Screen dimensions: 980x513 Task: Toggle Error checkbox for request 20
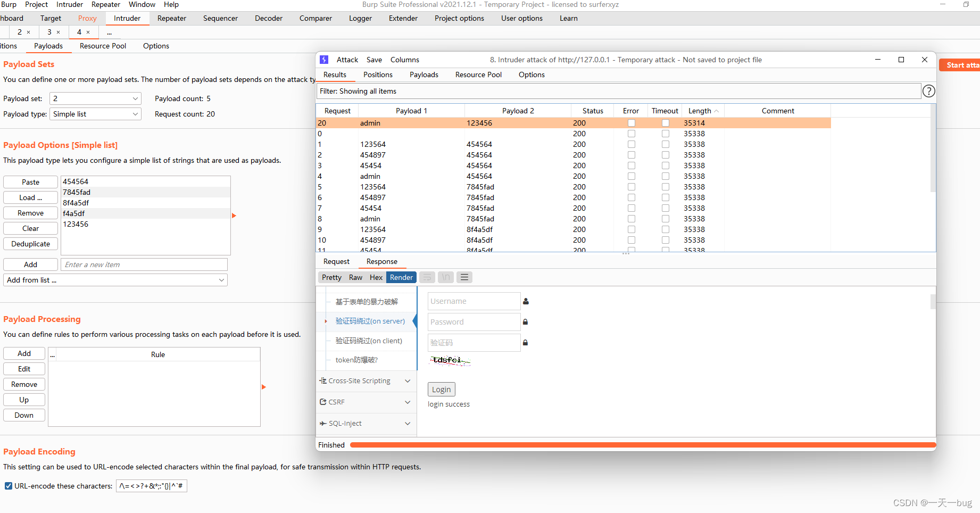[631, 123]
